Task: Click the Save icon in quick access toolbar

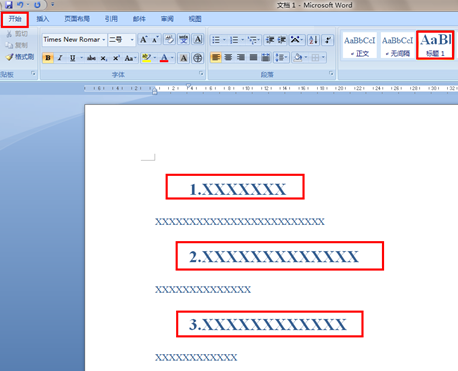Action: click(x=8, y=5)
